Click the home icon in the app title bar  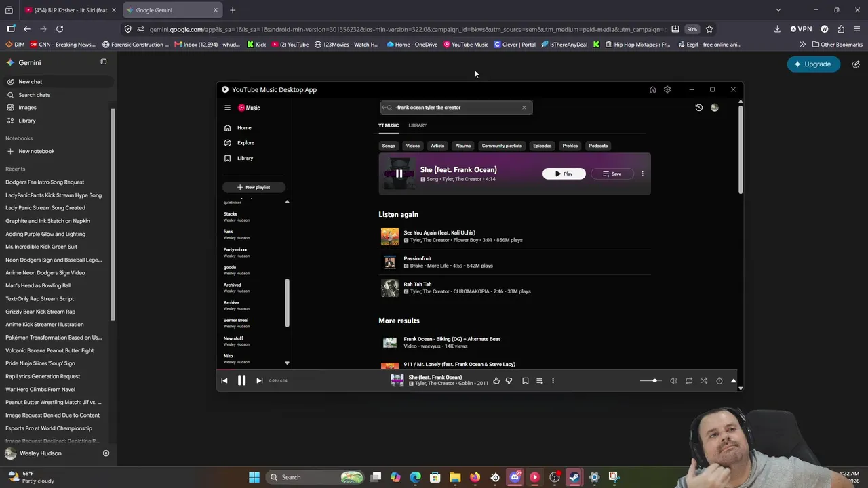pyautogui.click(x=652, y=89)
